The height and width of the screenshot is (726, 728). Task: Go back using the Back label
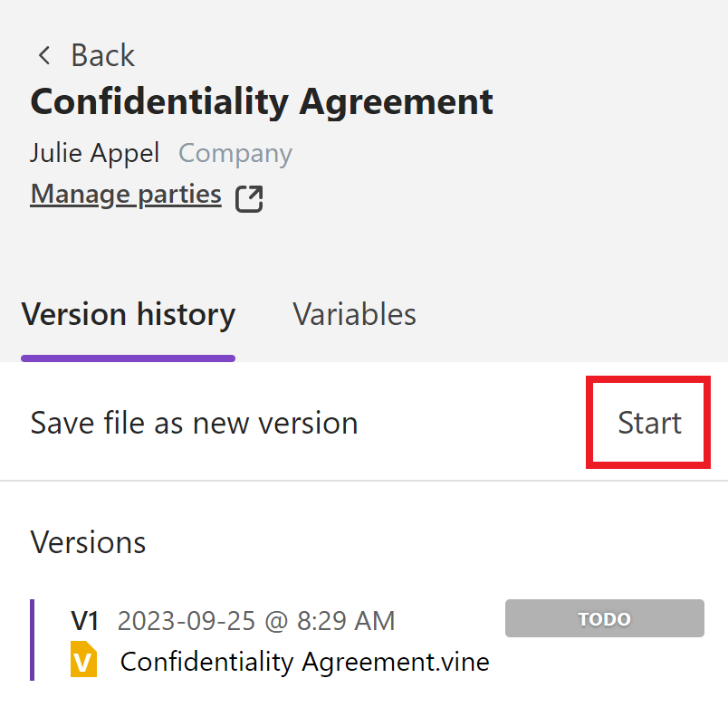click(102, 55)
